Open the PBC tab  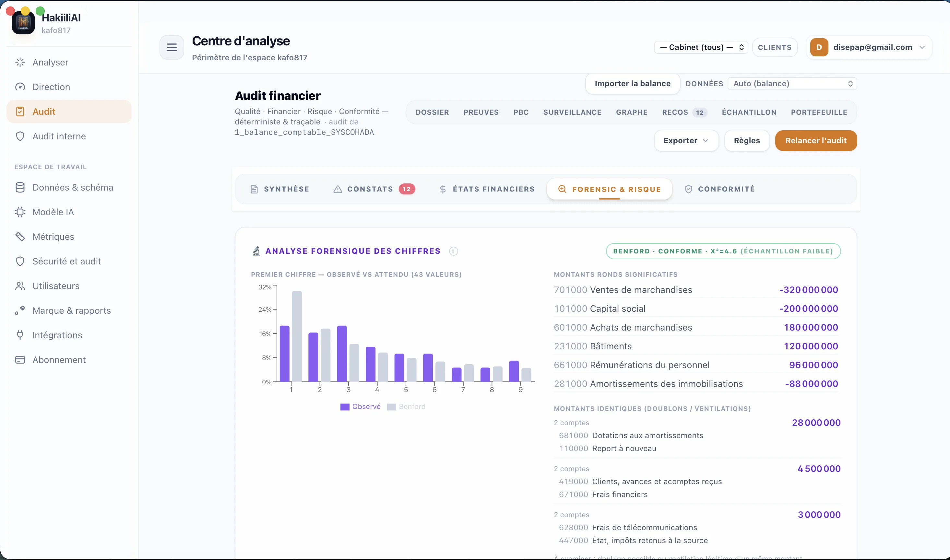[521, 112]
